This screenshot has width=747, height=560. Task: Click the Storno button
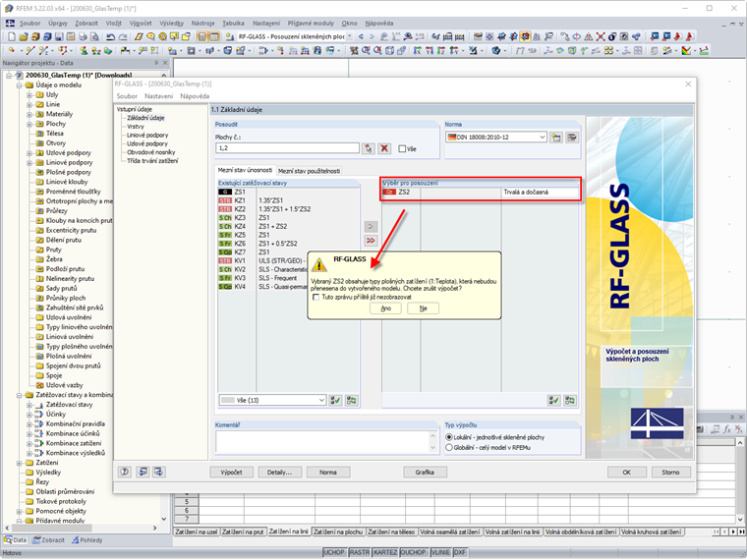tap(670, 473)
